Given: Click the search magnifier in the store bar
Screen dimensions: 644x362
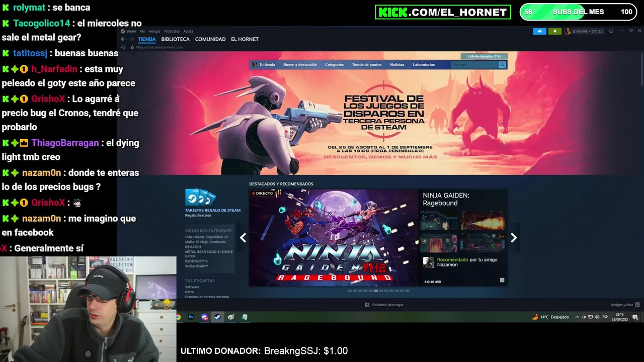Looking at the screenshot, I should (502, 65).
